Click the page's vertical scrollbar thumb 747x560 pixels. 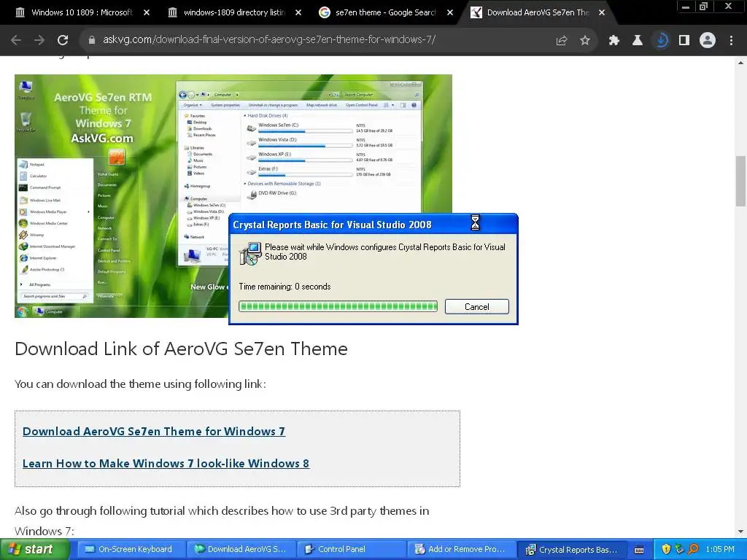pos(741,181)
